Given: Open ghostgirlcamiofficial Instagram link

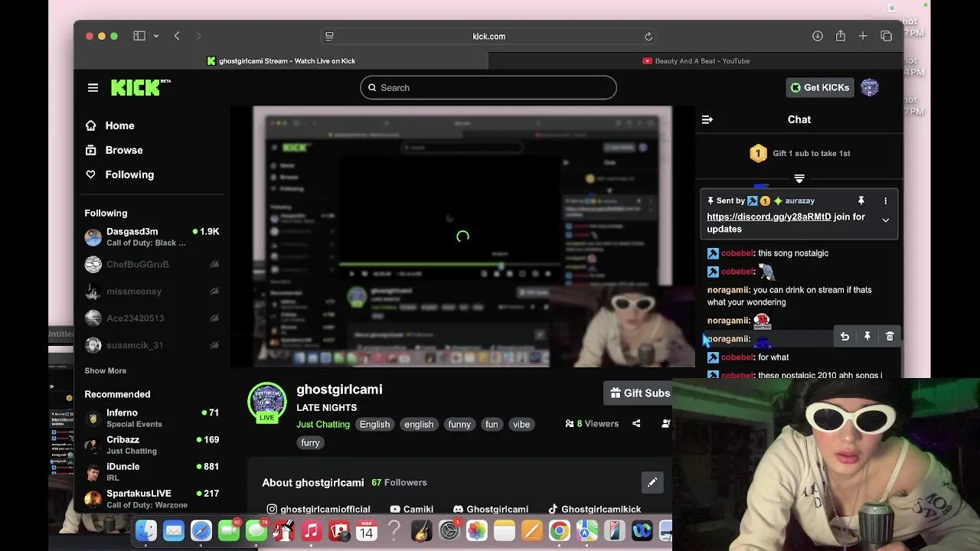Looking at the screenshot, I should (318, 509).
